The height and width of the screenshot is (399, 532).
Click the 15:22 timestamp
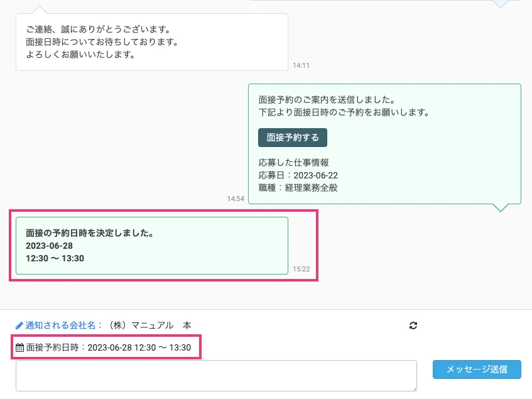click(301, 269)
